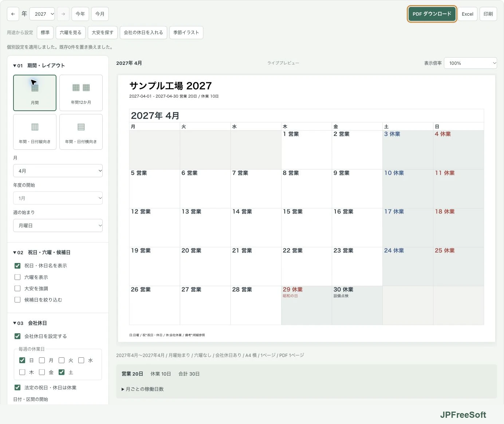This screenshot has width=504, height=424.
Task: Select the 年間12か月 layout tile
Action: [x=81, y=93]
